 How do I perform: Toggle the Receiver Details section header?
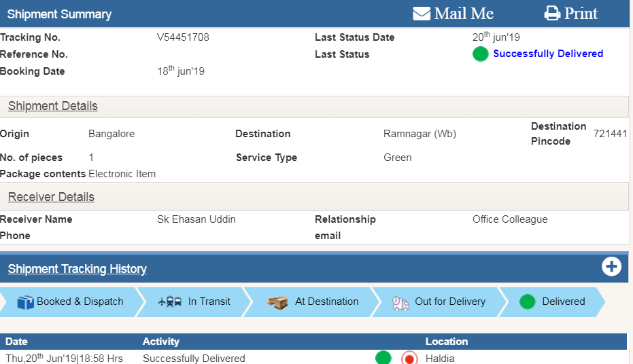52,197
